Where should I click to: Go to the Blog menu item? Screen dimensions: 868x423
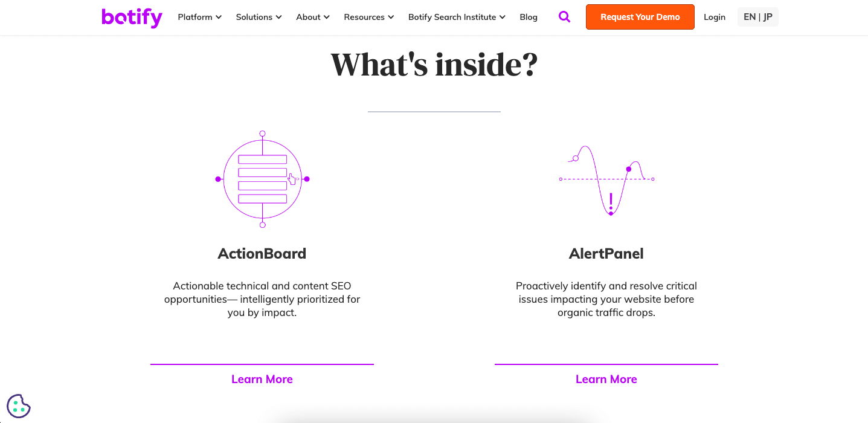pyautogui.click(x=529, y=17)
